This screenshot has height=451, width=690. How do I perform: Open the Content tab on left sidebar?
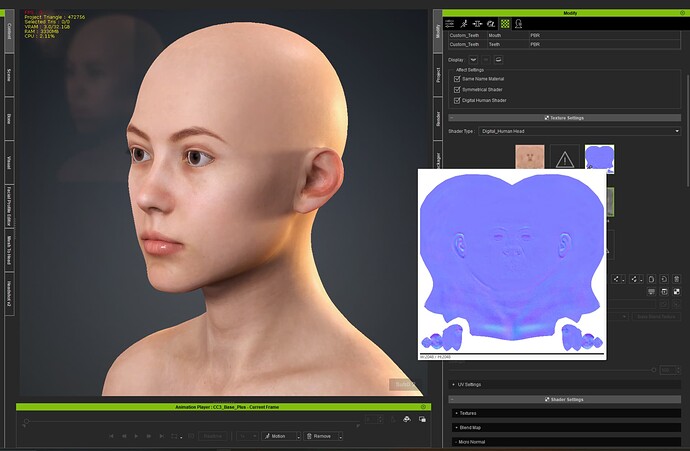(x=9, y=32)
